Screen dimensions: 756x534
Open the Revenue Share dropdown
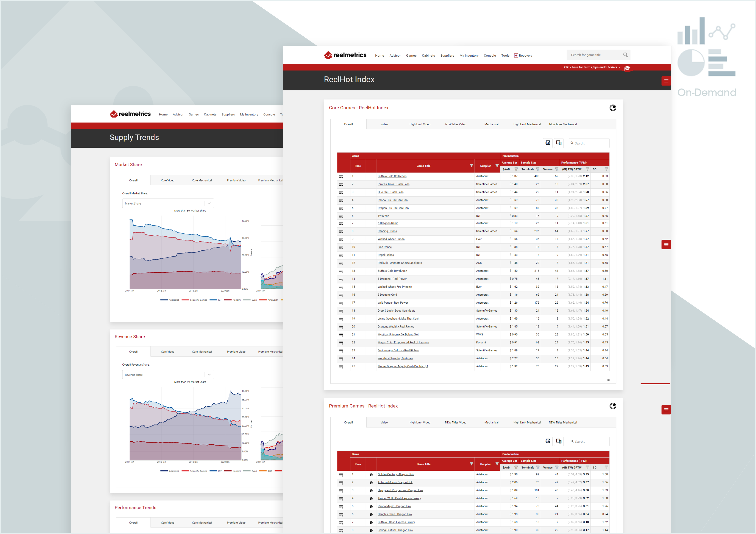click(x=168, y=374)
